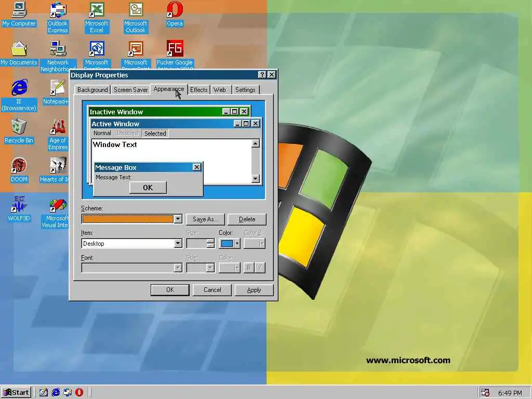Screen dimensions: 532x399
Task: Select the Notepad+ desktop shortcut
Action: pyautogui.click(x=56, y=92)
